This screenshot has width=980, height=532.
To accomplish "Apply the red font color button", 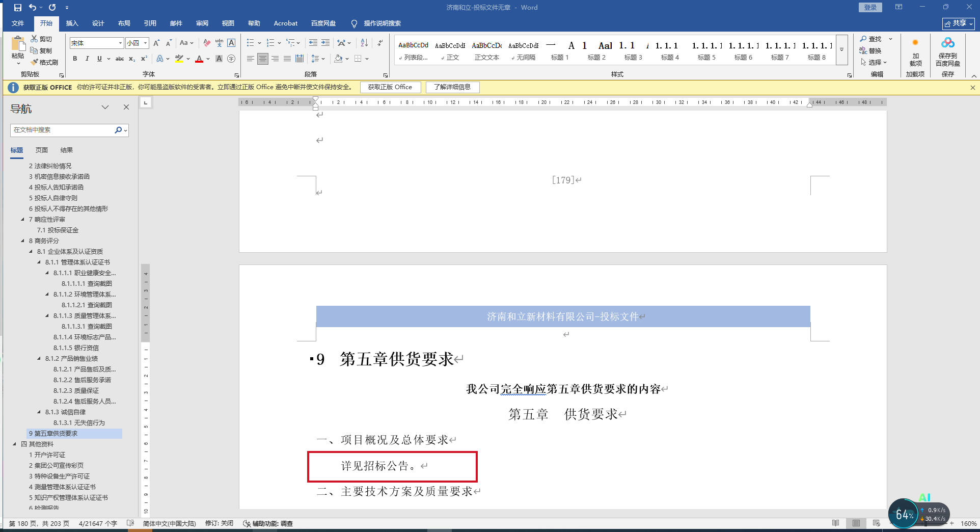I will [x=199, y=59].
